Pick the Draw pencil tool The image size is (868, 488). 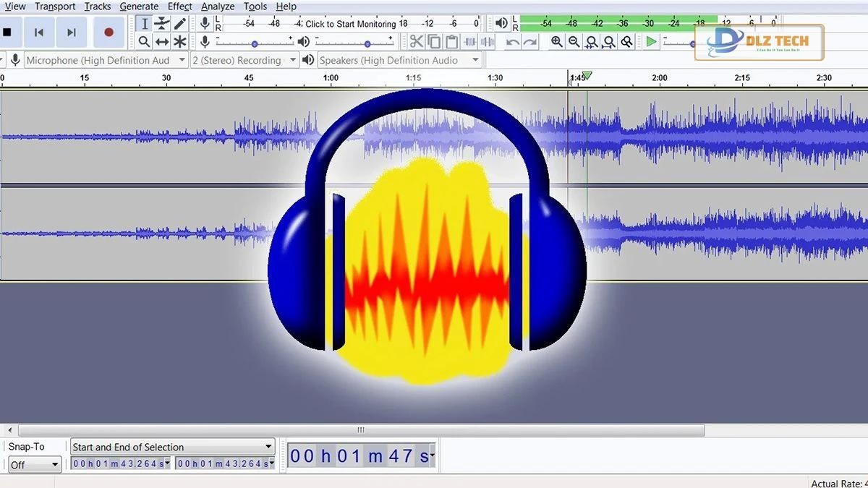tap(180, 24)
